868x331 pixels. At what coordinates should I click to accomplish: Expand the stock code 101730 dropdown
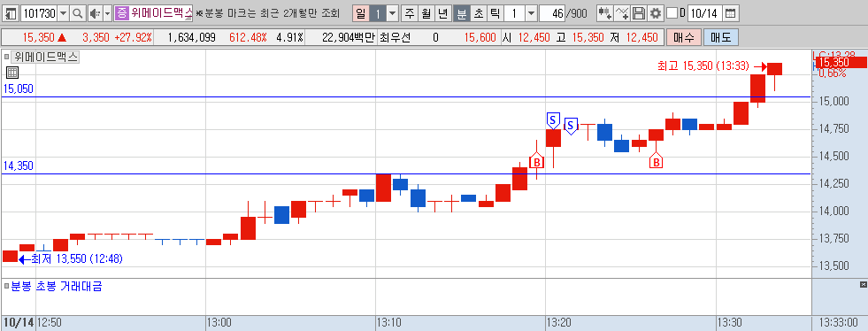(x=63, y=13)
